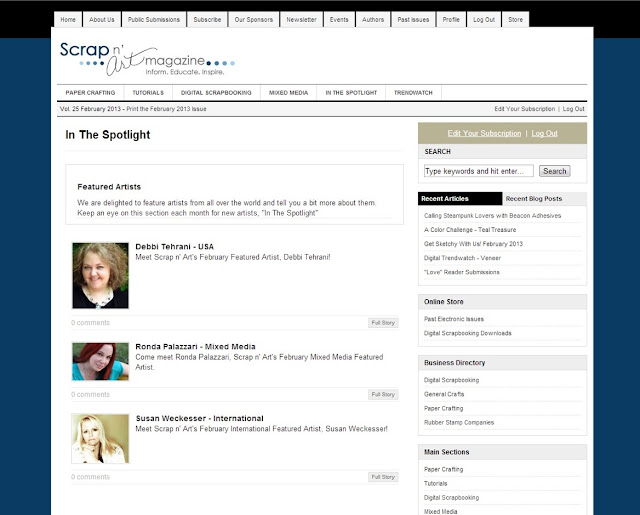Viewport: 640px width, 515px height.
Task: Open the Profile tab
Action: coord(451,20)
